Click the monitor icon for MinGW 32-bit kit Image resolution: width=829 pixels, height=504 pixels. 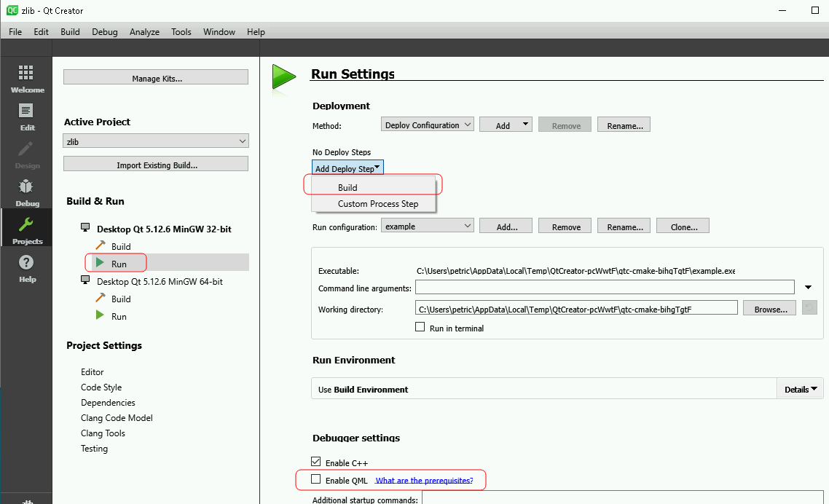[85, 227]
